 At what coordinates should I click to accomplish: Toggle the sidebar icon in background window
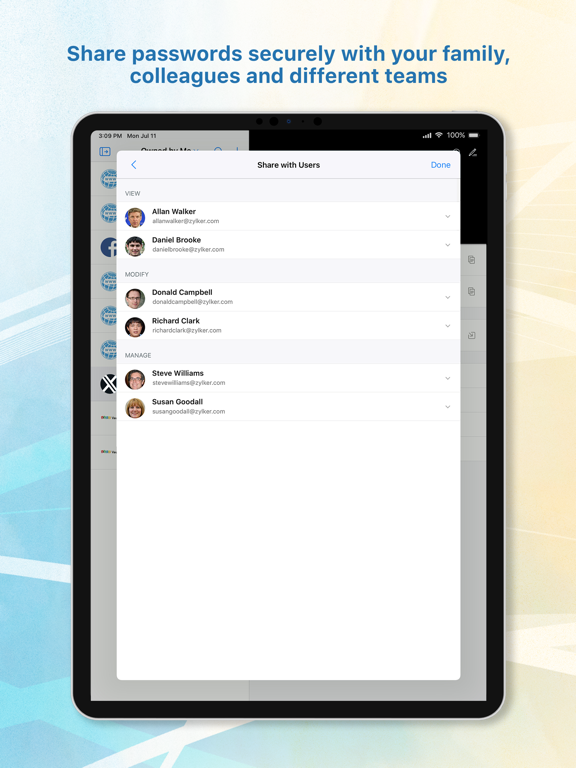(x=105, y=152)
